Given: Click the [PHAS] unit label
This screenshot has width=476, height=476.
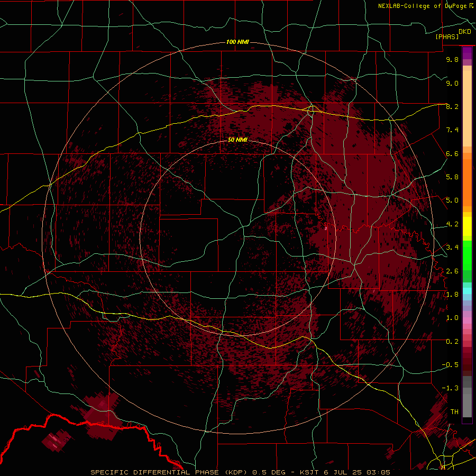Looking at the screenshot, I should tap(447, 36).
